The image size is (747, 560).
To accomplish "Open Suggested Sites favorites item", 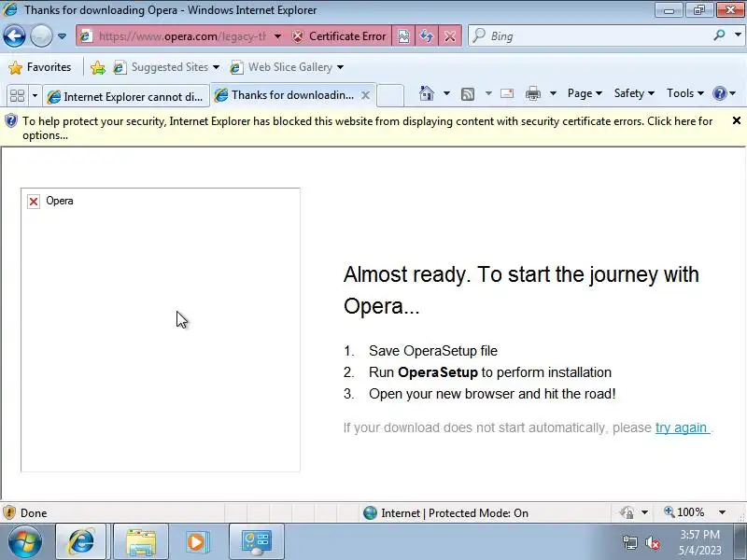I will point(166,67).
